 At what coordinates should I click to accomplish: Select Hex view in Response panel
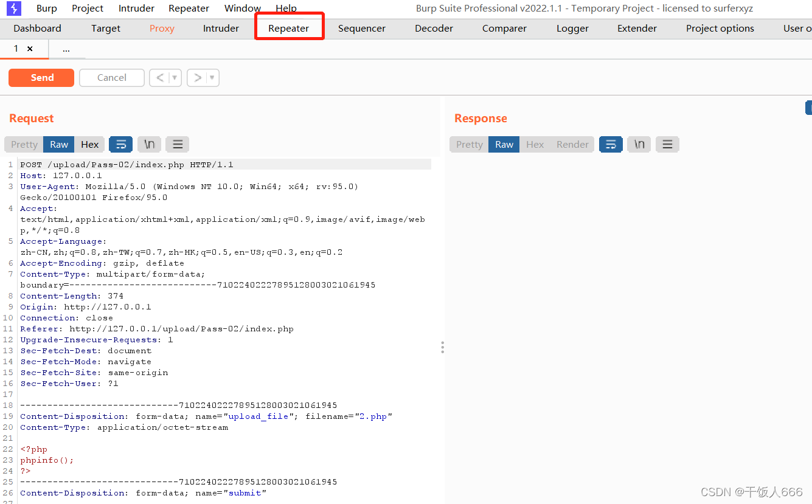tap(535, 144)
